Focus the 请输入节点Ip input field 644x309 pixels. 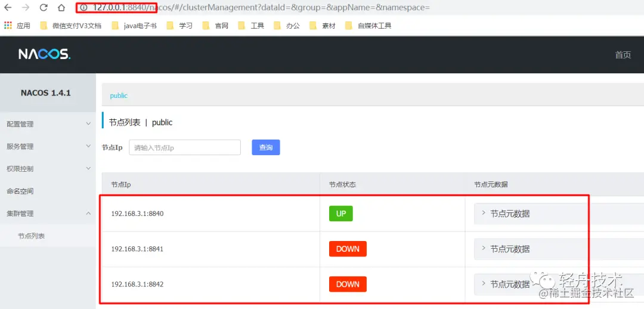185,147
